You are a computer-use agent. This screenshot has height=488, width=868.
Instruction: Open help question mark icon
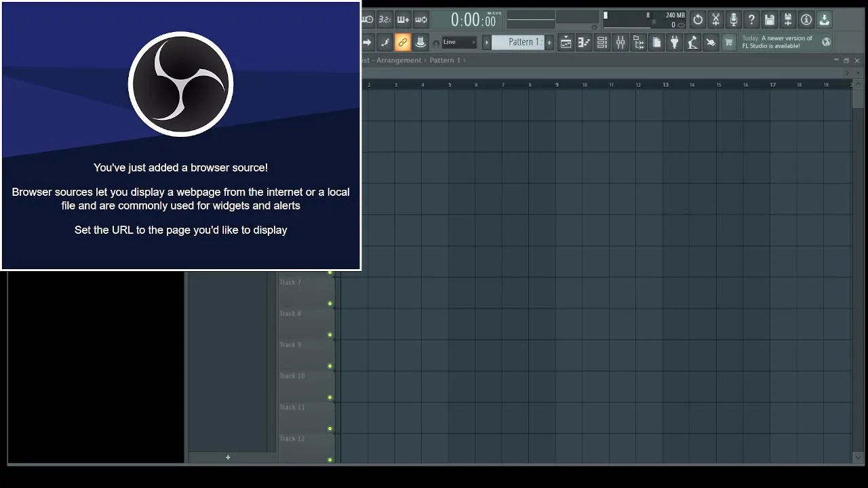point(751,20)
